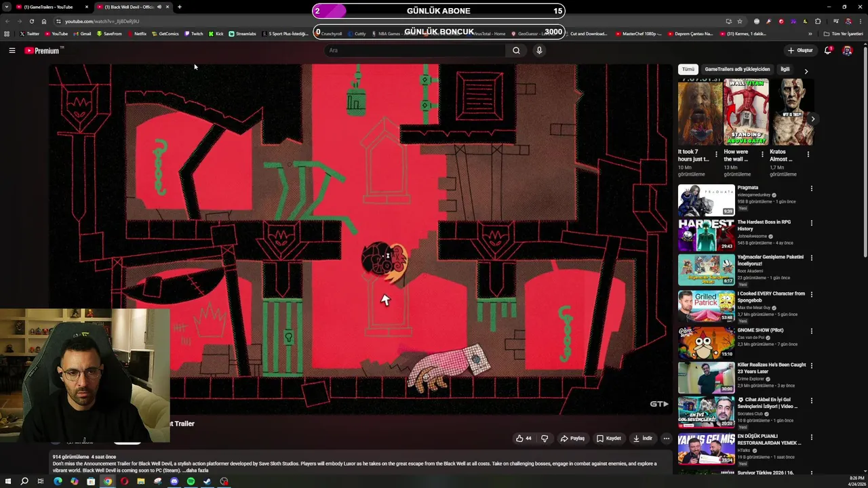Start voice search with the microphone
The width and height of the screenshot is (868, 488).
pyautogui.click(x=539, y=50)
